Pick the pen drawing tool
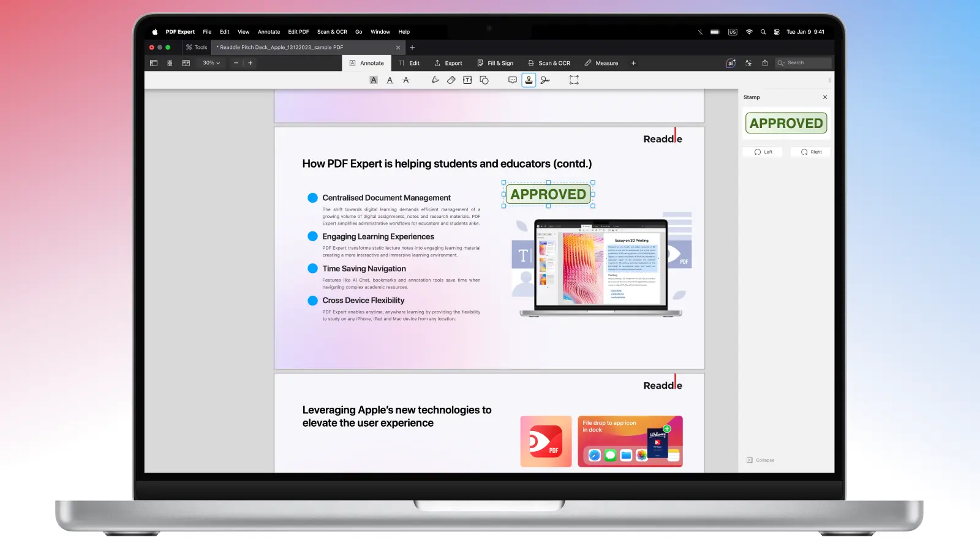Image resolution: width=980 pixels, height=551 pixels. (435, 80)
